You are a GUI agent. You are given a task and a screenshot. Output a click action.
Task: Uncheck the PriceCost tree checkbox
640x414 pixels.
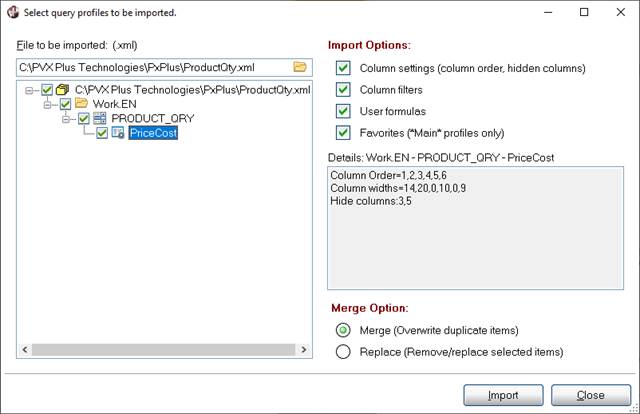click(102, 133)
